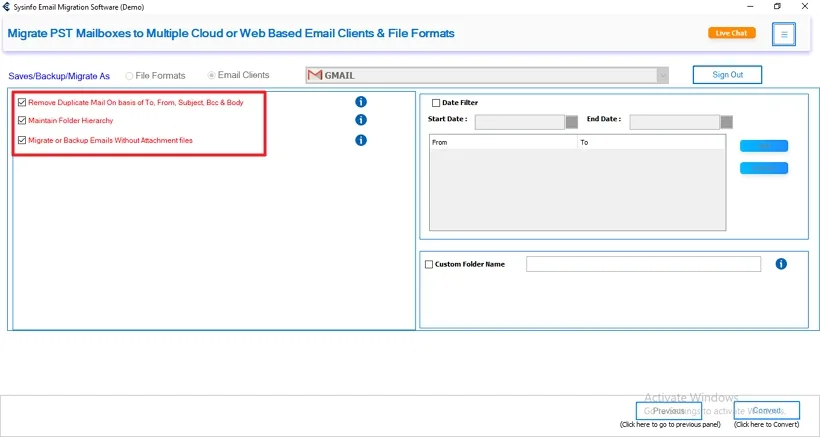This screenshot has height=437, width=820.
Task: Click lower blue button beside date table
Action: (764, 168)
